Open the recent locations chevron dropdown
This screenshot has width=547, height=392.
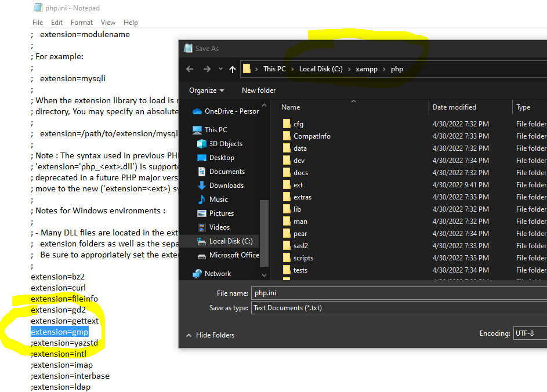tap(220, 69)
